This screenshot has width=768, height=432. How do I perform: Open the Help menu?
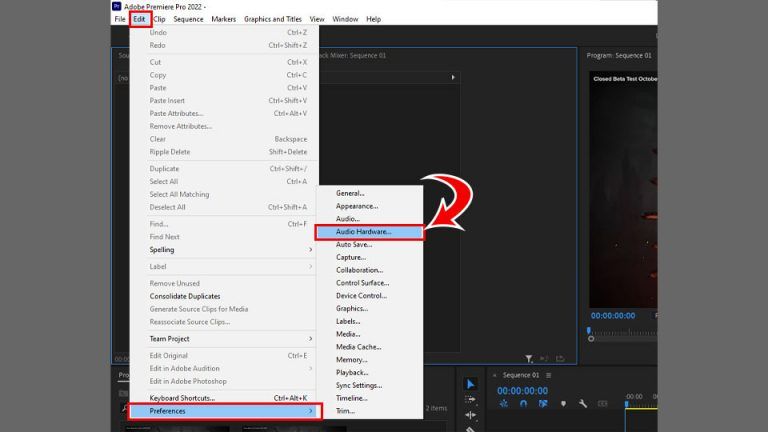pyautogui.click(x=373, y=19)
